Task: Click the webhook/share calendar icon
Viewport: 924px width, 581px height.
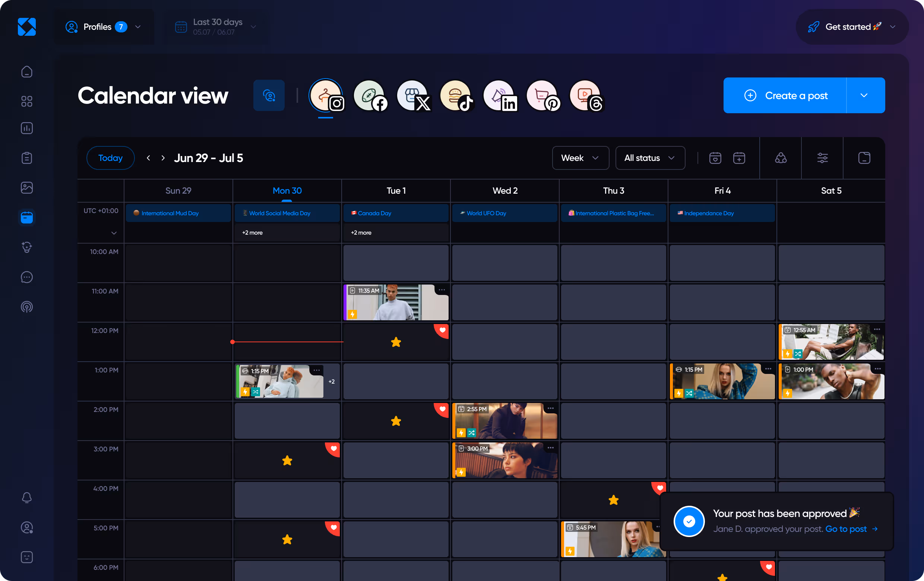Action: 781,158
